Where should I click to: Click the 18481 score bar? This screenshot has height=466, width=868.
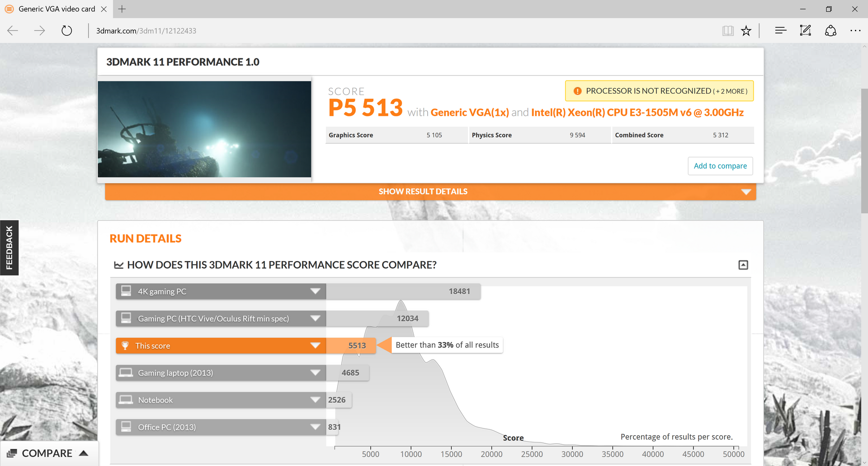[403, 292]
